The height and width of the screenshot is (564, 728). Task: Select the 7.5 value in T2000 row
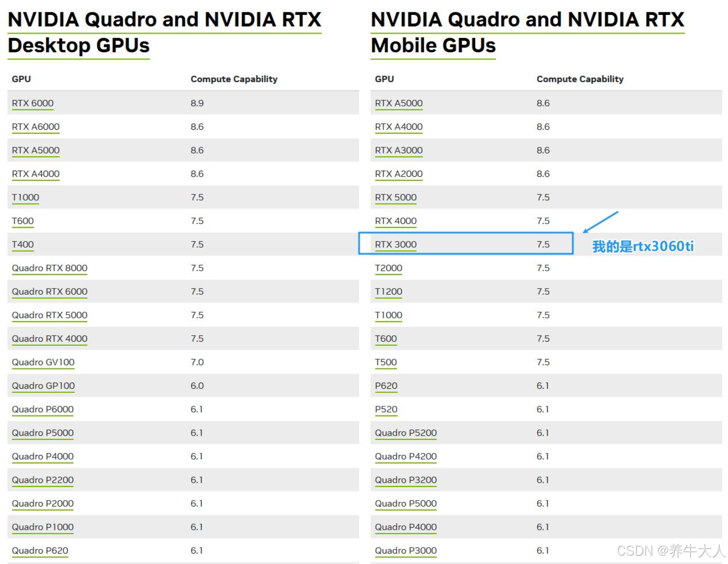click(x=543, y=268)
